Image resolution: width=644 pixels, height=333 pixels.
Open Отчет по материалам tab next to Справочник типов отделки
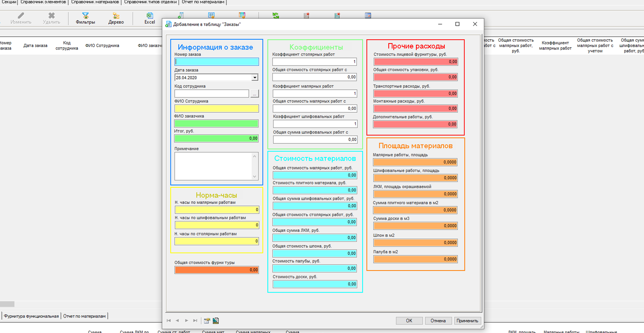coord(203,2)
